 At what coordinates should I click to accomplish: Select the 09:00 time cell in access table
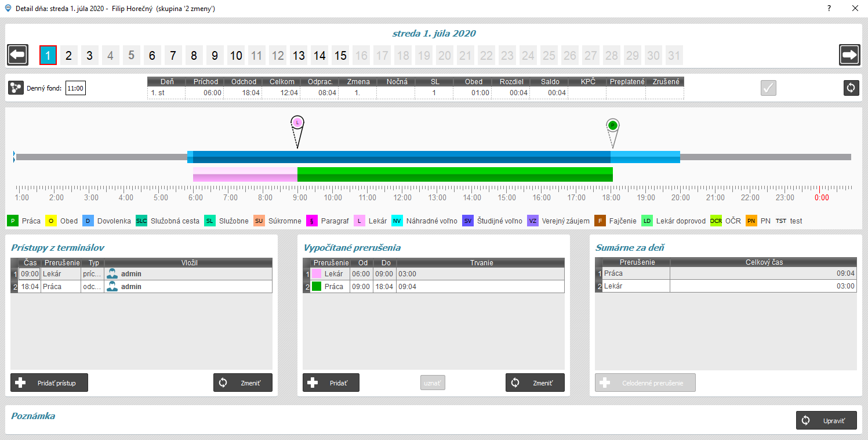tap(30, 274)
